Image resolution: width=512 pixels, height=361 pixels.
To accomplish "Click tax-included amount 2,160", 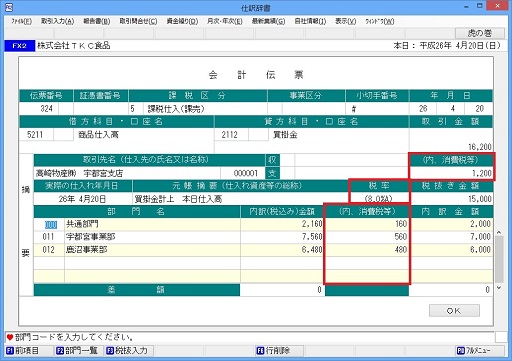I will click(x=312, y=224).
